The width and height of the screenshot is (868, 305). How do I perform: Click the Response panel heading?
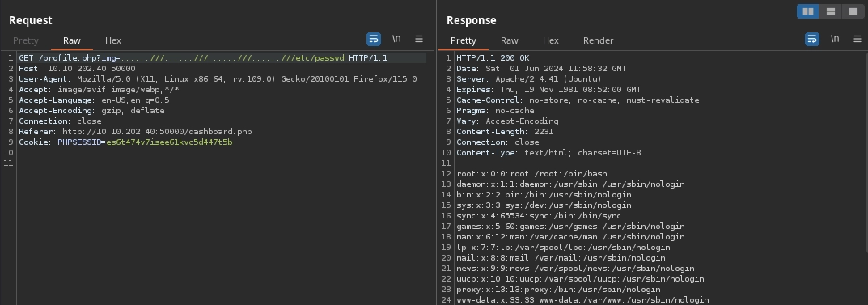tap(471, 20)
